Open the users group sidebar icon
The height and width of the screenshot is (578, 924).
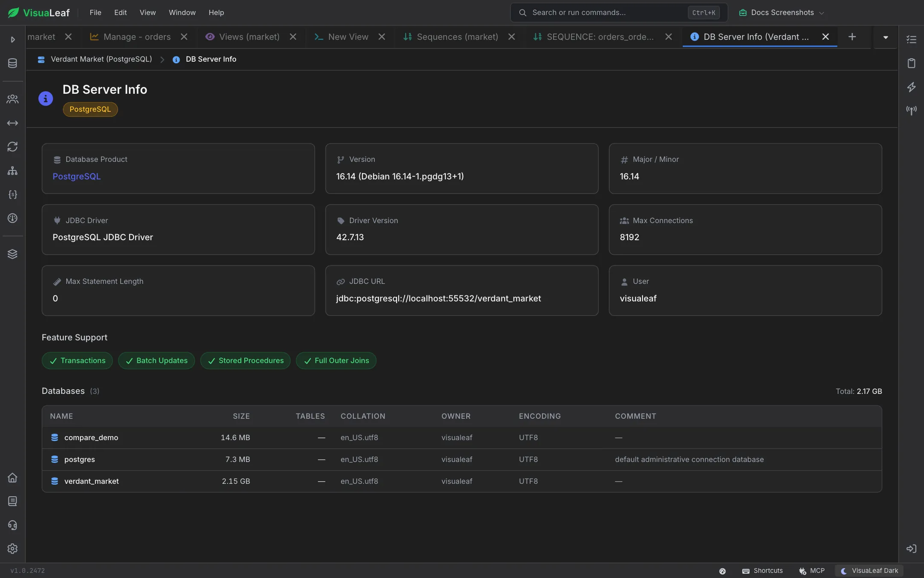[x=12, y=99]
